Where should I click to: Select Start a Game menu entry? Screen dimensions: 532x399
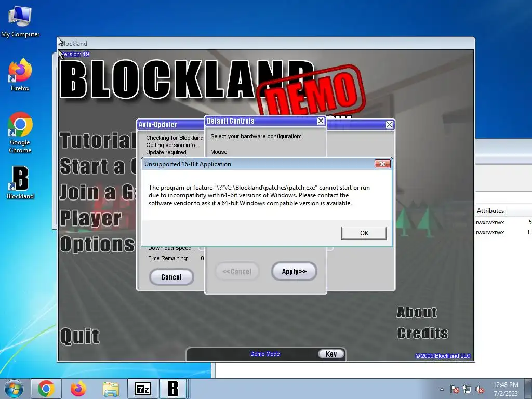pyautogui.click(x=98, y=166)
